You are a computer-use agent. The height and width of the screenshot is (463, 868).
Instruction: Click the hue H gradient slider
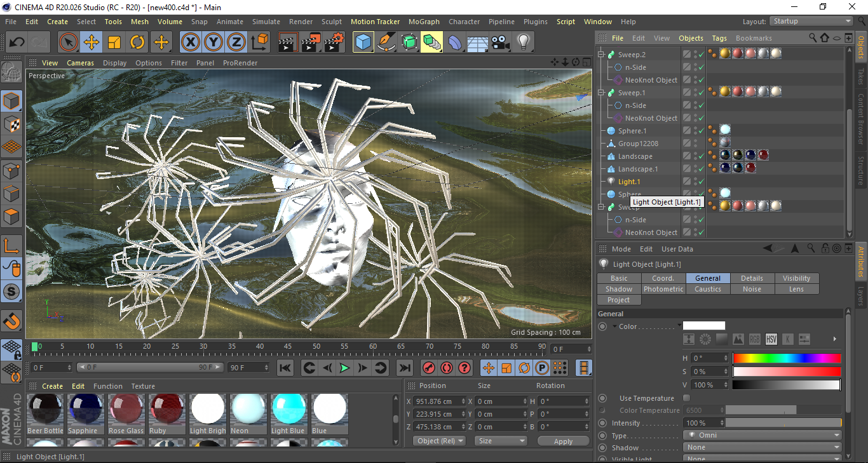point(787,358)
